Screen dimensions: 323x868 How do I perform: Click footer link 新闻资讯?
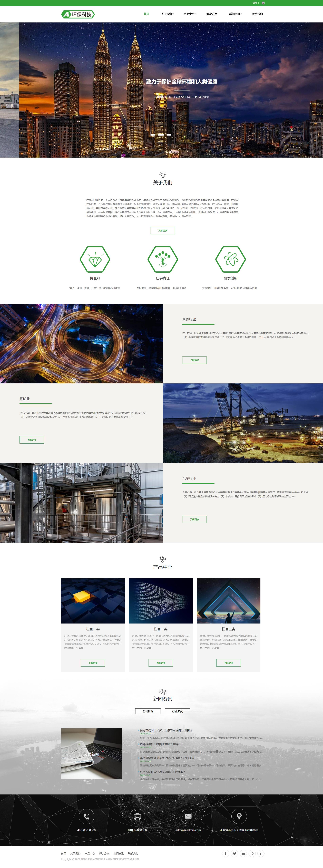119,853
